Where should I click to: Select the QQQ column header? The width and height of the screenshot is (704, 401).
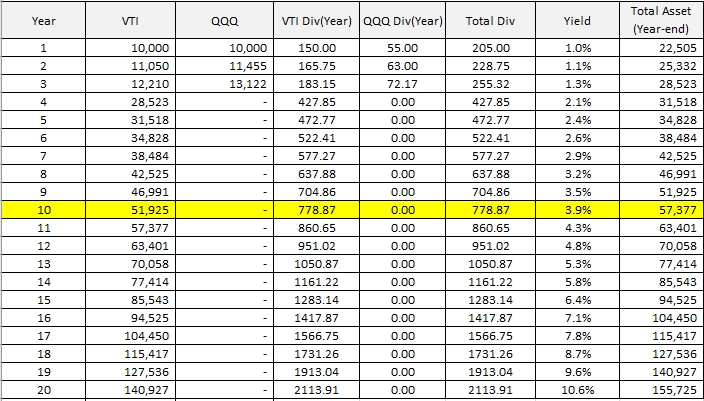click(224, 20)
